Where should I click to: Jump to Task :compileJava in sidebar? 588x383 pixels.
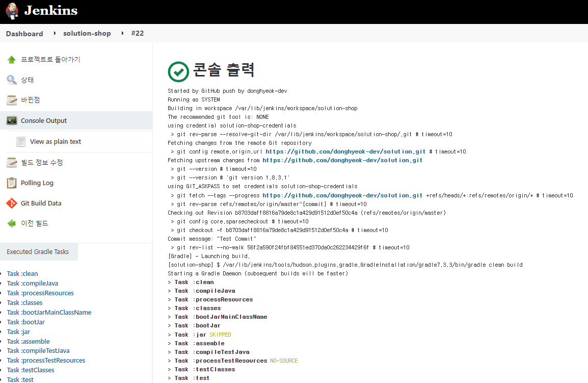pyautogui.click(x=33, y=284)
